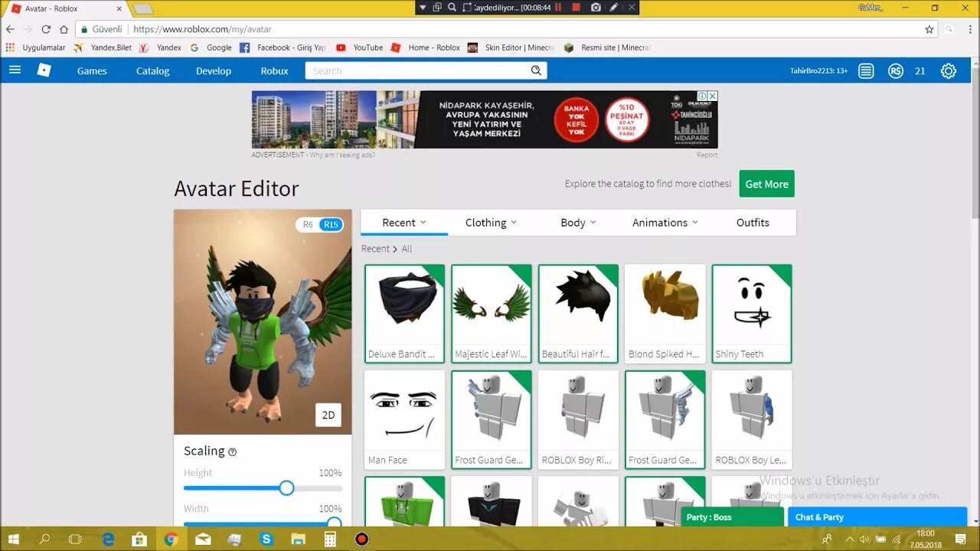
Task: Click the ad Report link
Action: click(x=707, y=155)
